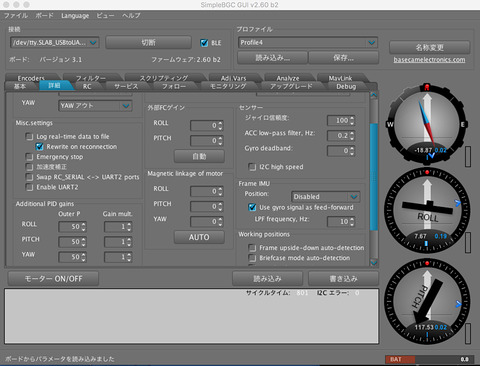Open the basecamelectronics.com link

coord(429,60)
